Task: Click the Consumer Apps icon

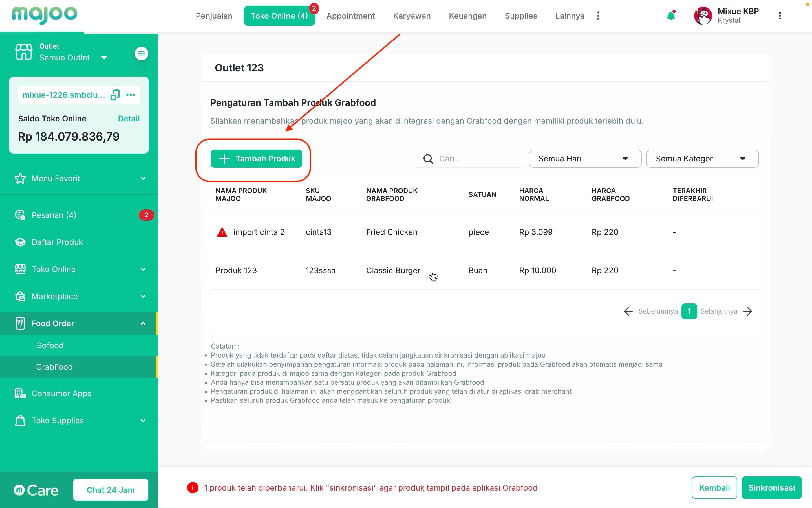Action: click(20, 393)
